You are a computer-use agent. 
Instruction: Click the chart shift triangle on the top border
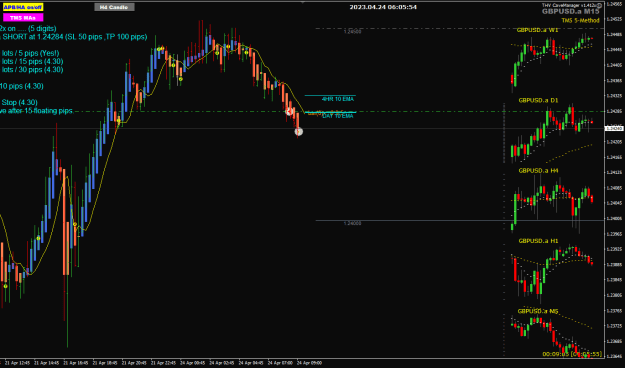click(303, 2)
